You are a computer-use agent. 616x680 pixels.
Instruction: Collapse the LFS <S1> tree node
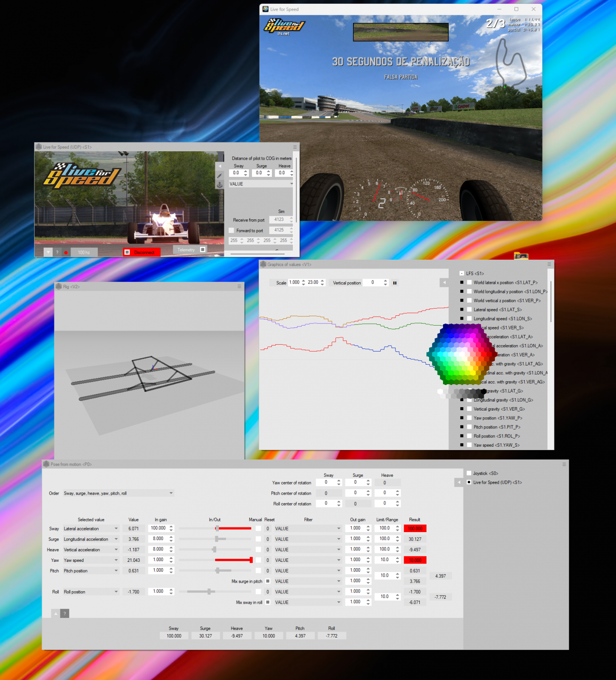(462, 273)
